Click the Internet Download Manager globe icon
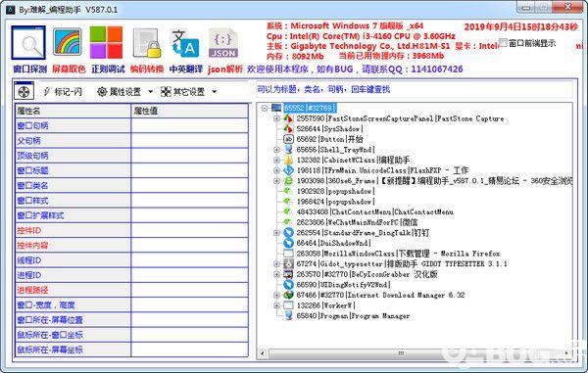 pyautogui.click(x=288, y=295)
